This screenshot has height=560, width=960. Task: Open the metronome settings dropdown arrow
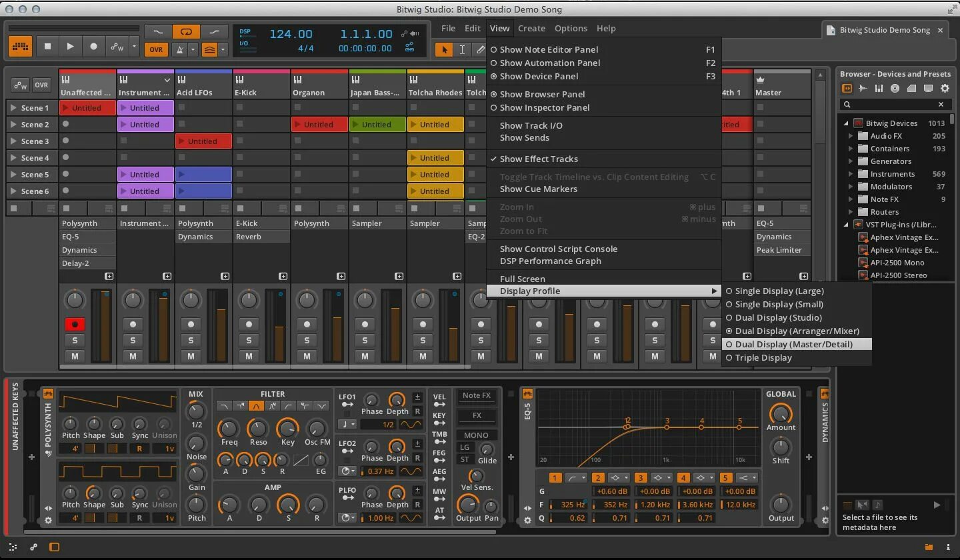point(193,49)
